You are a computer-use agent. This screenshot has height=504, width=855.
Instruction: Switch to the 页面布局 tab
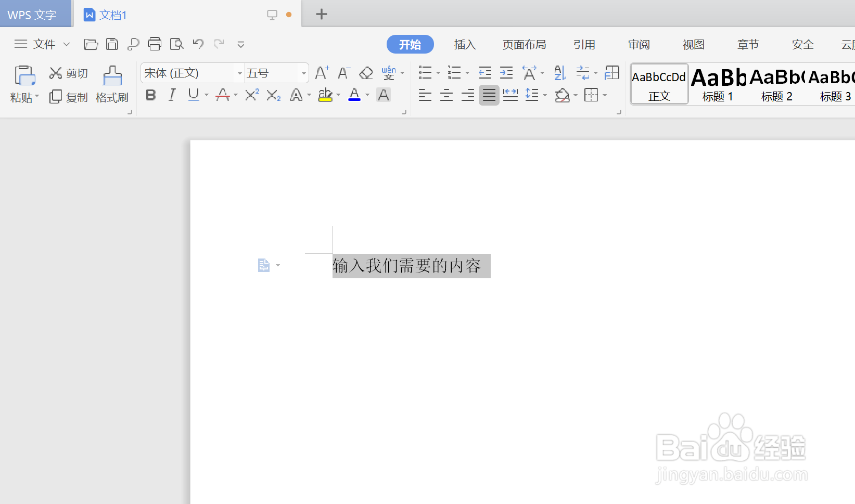click(524, 45)
